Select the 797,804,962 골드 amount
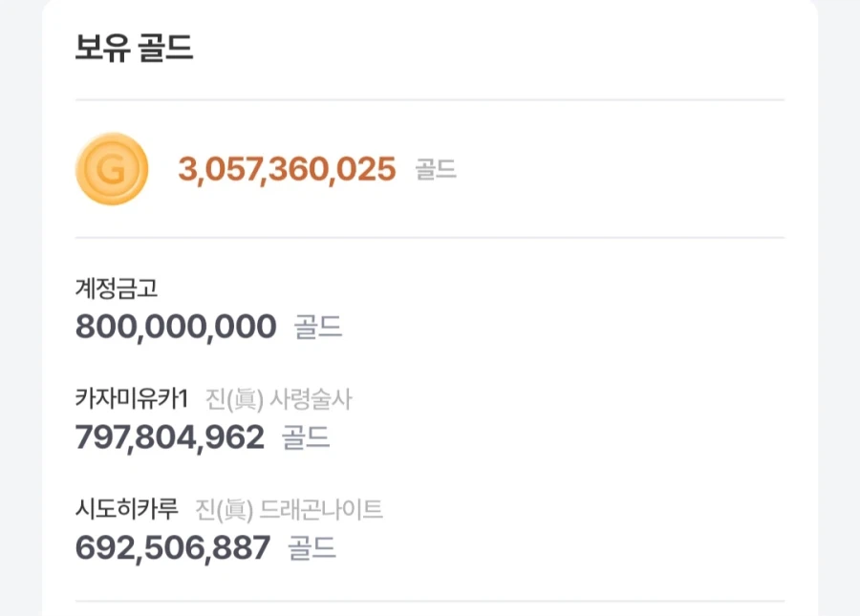The image size is (860, 616). 170,437
